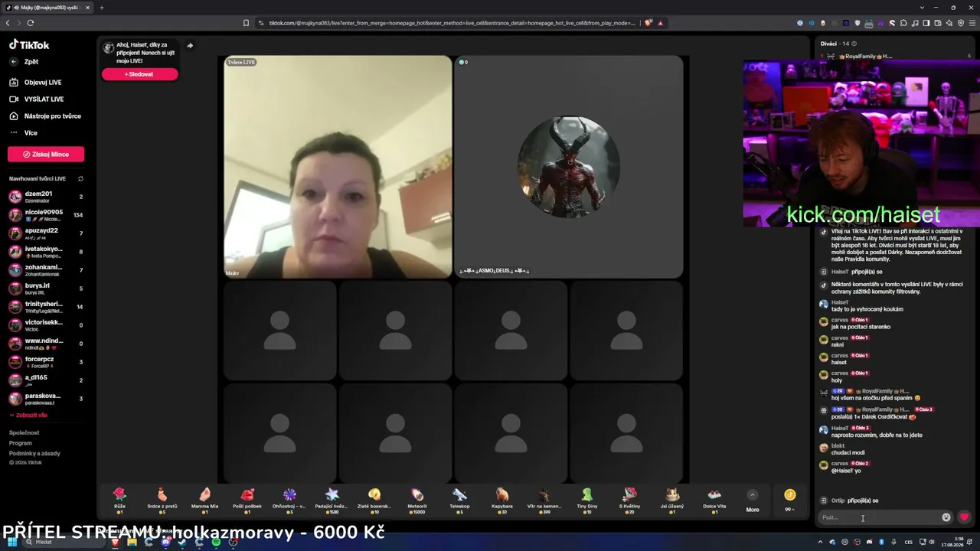Open the Společnost footer link
The height and width of the screenshot is (551, 980).
click(24, 432)
